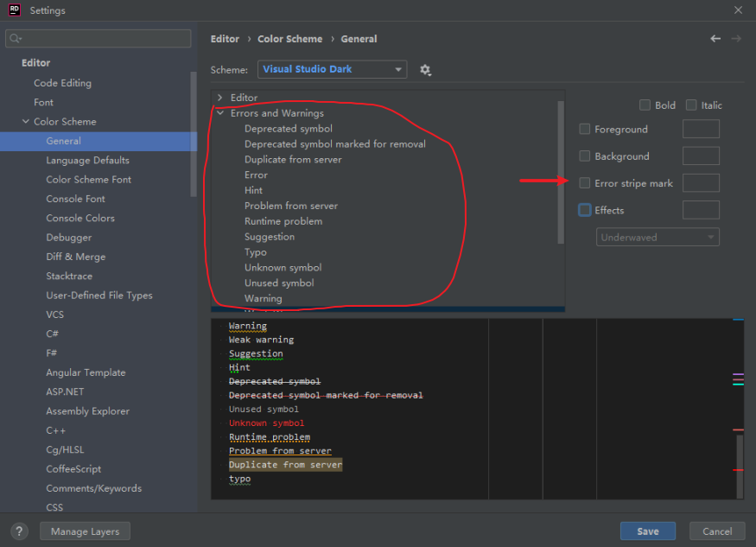Click Color Scheme in the breadcrumb

point(289,39)
